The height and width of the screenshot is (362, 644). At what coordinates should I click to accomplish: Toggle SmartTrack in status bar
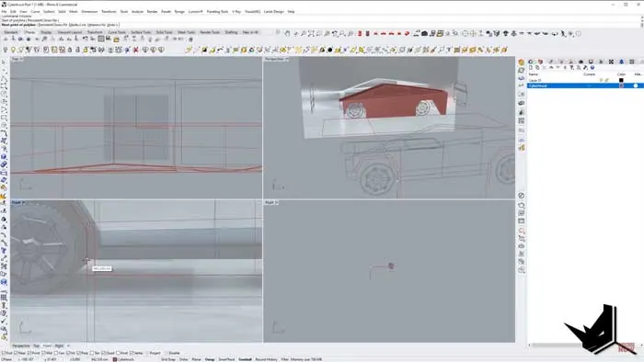[226, 359]
